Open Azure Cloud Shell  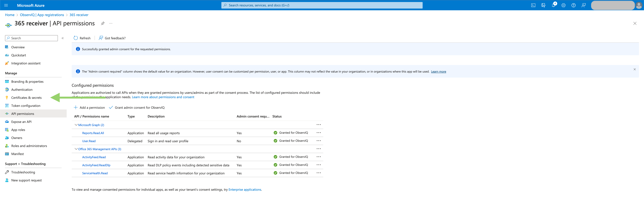(533, 5)
